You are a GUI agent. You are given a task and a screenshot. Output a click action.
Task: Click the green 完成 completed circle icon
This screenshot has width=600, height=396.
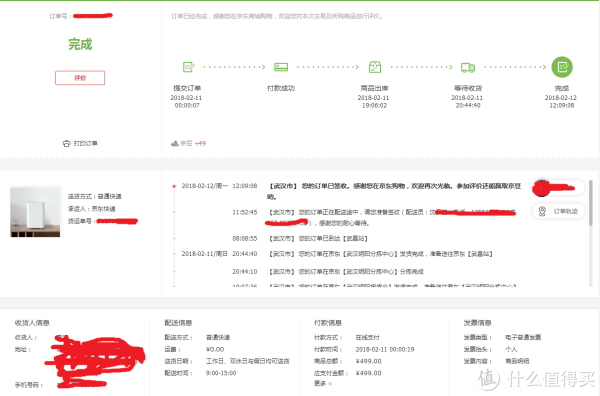pyautogui.click(x=562, y=67)
